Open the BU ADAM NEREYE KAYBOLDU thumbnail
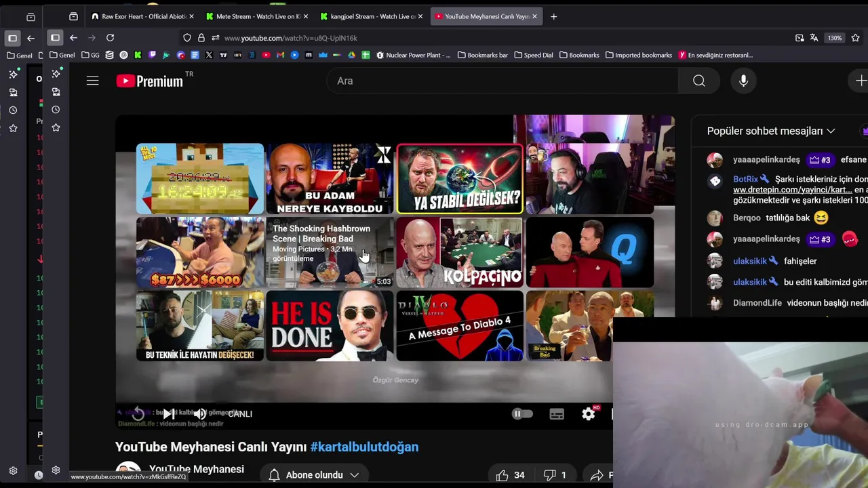The width and height of the screenshot is (868, 488). point(330,179)
